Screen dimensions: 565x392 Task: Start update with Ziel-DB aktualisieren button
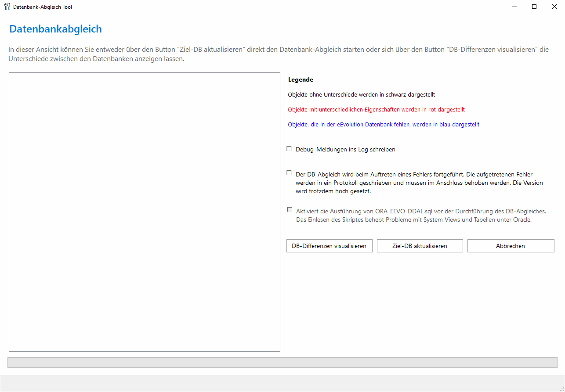pyautogui.click(x=420, y=246)
